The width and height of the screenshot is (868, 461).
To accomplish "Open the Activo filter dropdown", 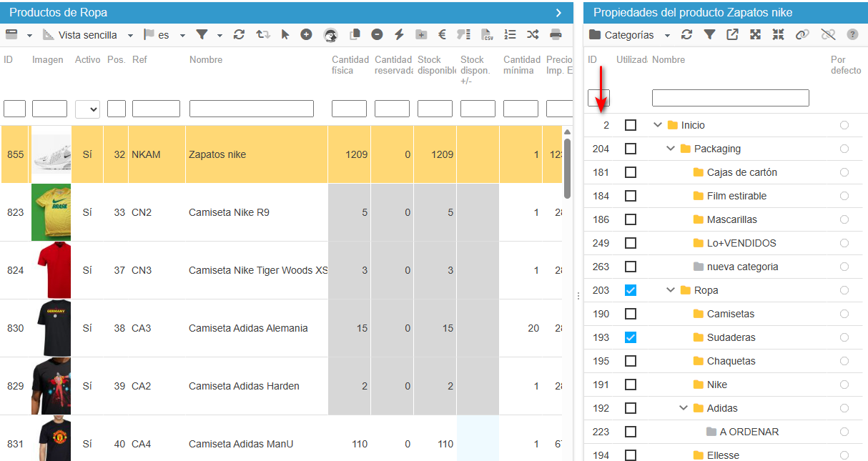I will click(87, 109).
